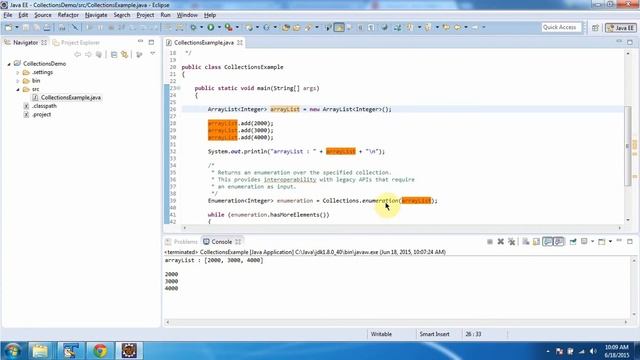The width and height of the screenshot is (640, 360).
Task: Click the Run Last Tool red-green icon
Action: pyautogui.click(x=229, y=28)
